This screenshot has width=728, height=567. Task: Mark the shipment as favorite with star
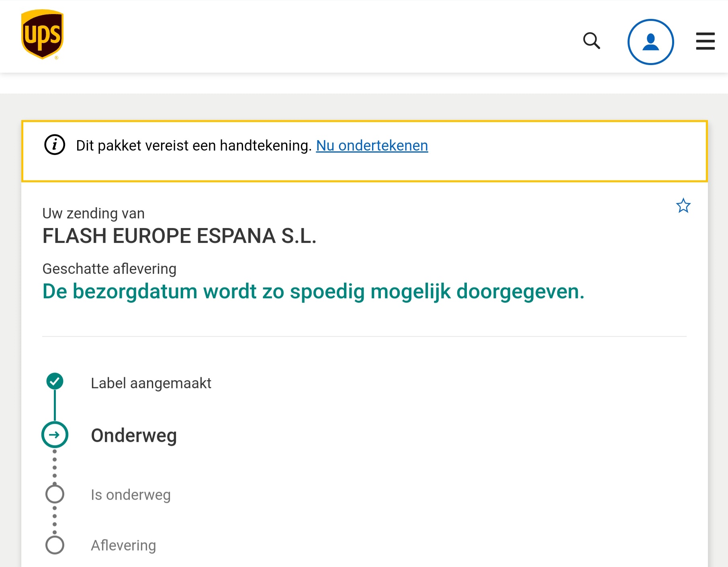(683, 206)
